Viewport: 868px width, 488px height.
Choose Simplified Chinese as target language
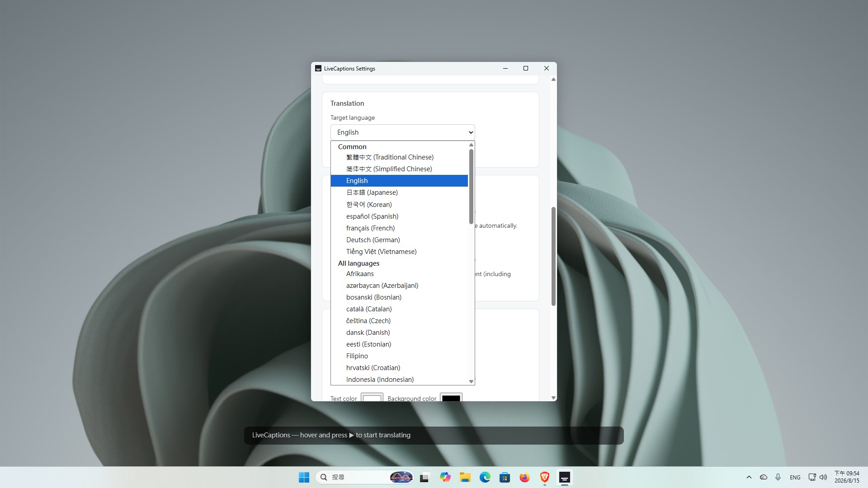[399, 169]
